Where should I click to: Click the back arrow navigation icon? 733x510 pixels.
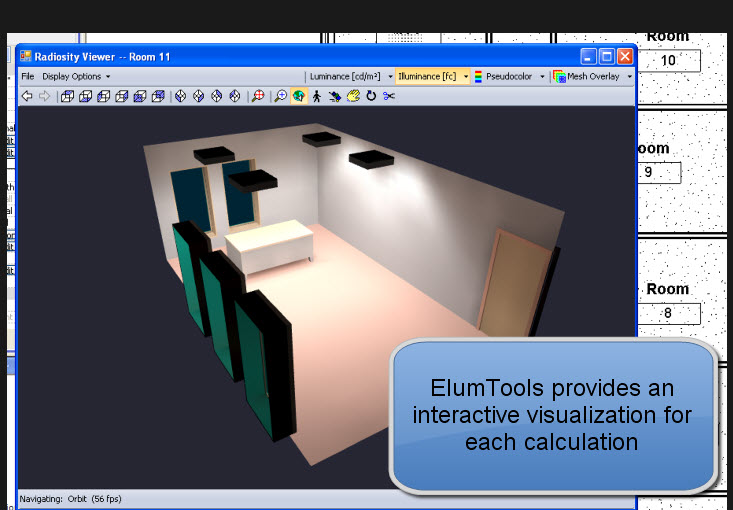click(x=27, y=96)
